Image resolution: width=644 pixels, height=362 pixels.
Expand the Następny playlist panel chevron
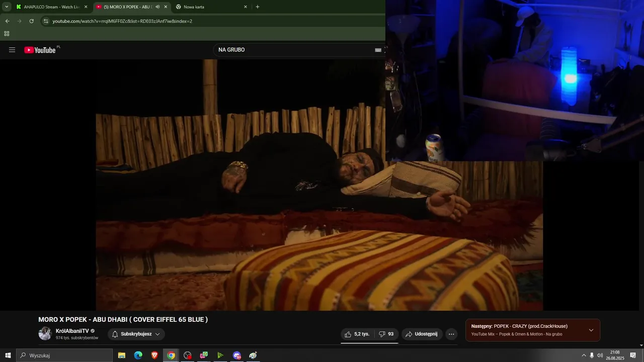tap(591, 330)
